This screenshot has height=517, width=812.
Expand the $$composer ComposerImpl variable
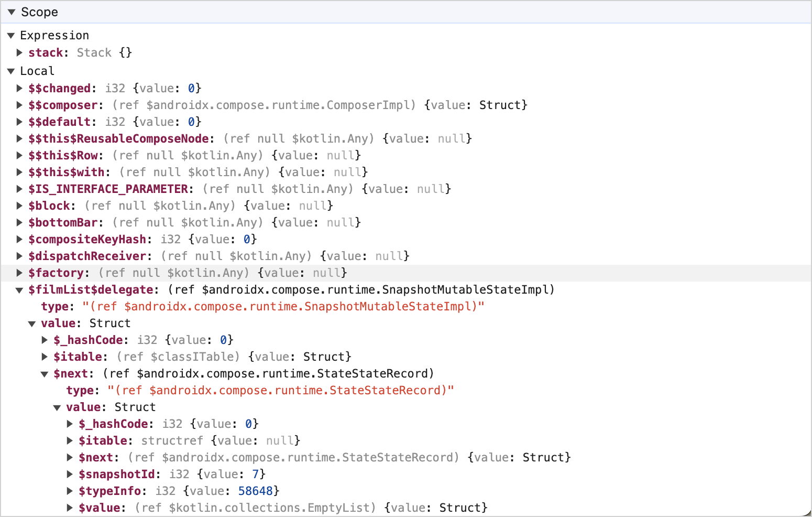pos(20,105)
